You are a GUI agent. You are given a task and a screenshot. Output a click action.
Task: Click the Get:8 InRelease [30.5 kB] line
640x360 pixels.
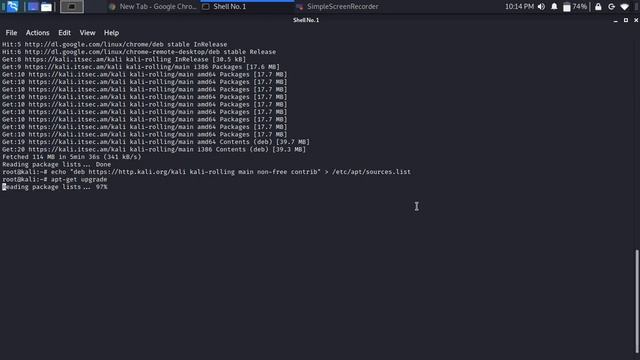coord(124,59)
